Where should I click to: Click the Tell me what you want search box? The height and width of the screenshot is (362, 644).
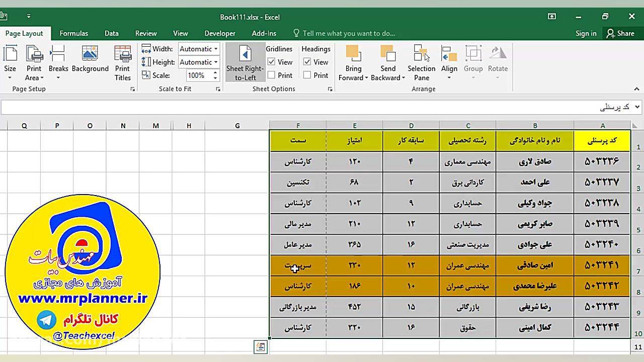point(345,33)
